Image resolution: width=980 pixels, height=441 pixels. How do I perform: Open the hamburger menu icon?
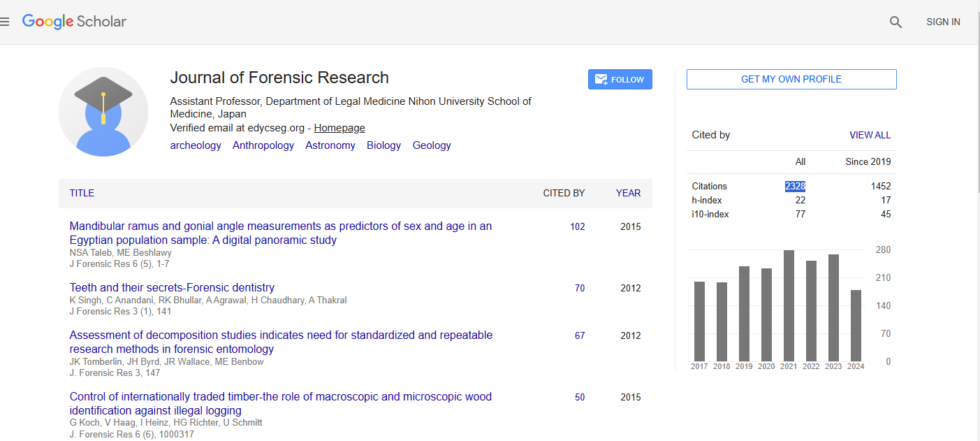point(6,22)
